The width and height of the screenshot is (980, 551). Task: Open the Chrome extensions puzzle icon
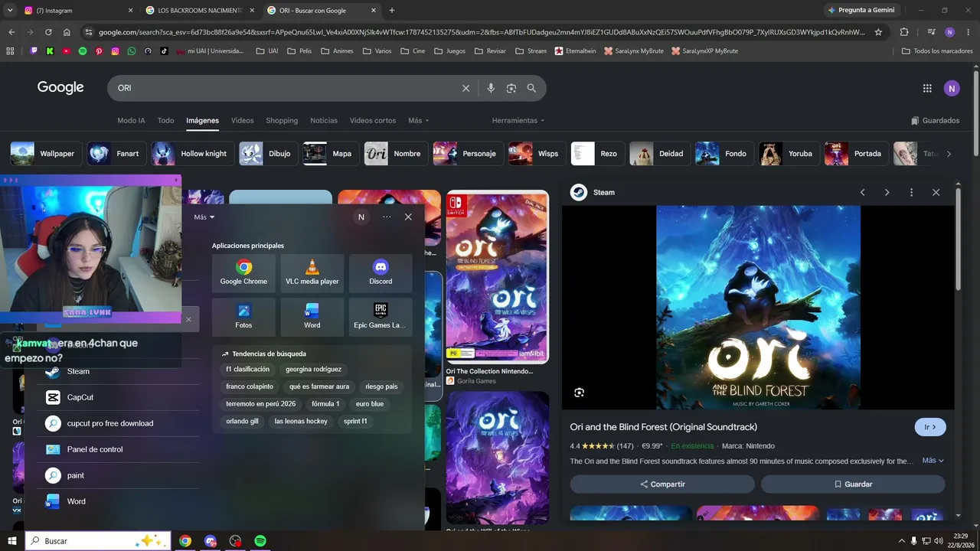(x=904, y=32)
